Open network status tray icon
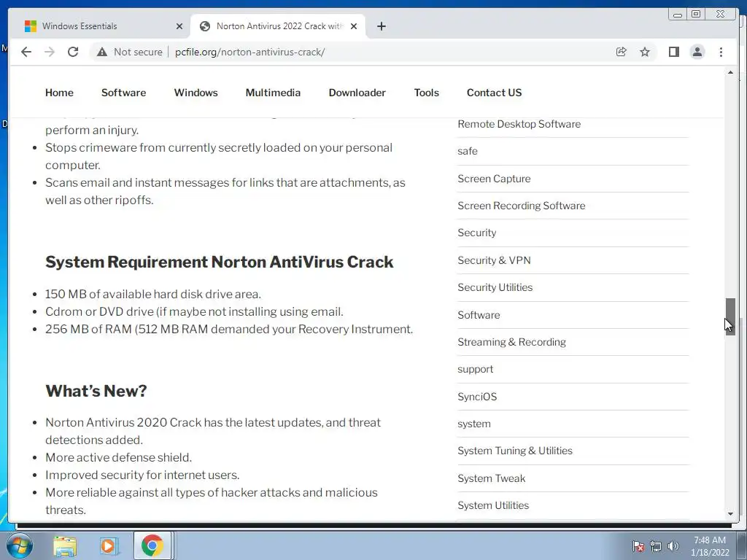This screenshot has width=747, height=560. click(x=656, y=546)
